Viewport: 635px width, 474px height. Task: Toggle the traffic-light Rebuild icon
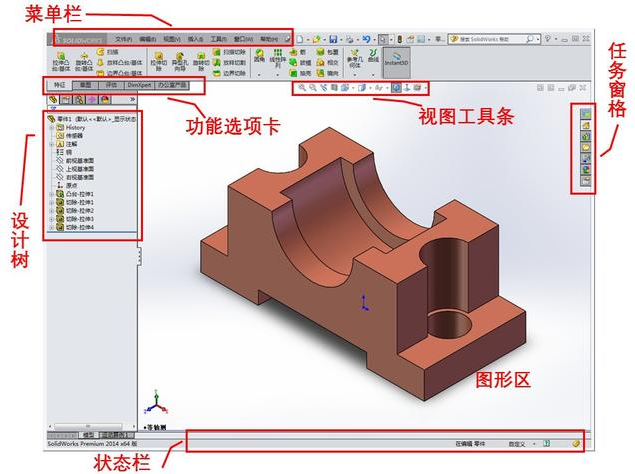point(399,39)
